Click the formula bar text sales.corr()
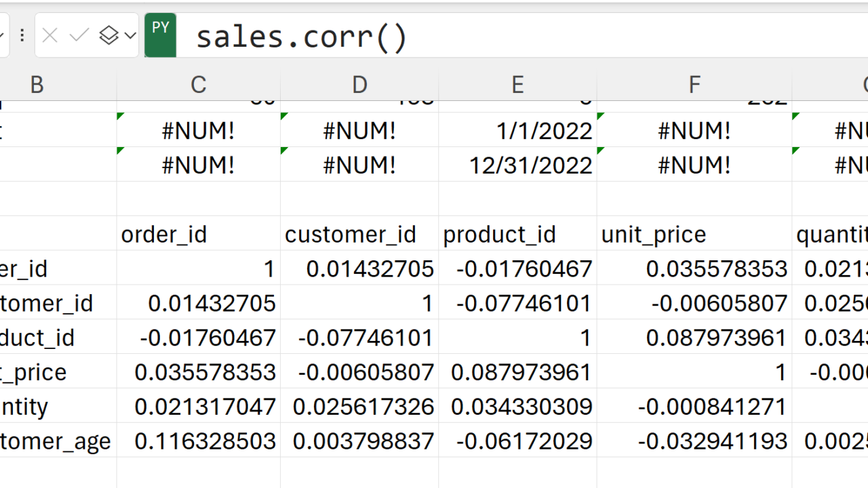The height and width of the screenshot is (488, 868). click(x=302, y=37)
